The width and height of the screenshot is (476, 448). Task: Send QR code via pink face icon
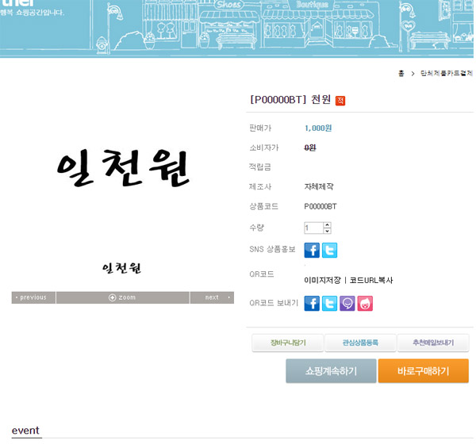pos(364,304)
